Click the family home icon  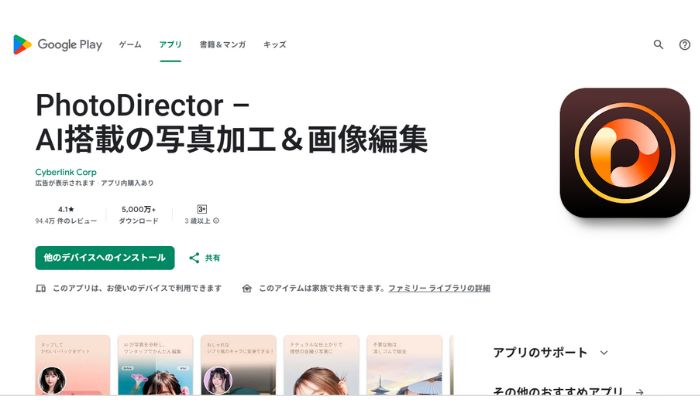tap(247, 288)
